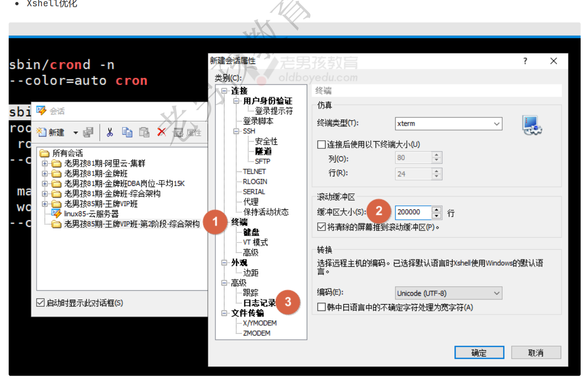Select SFTP under SSH
The height and width of the screenshot is (381, 588).
262,161
